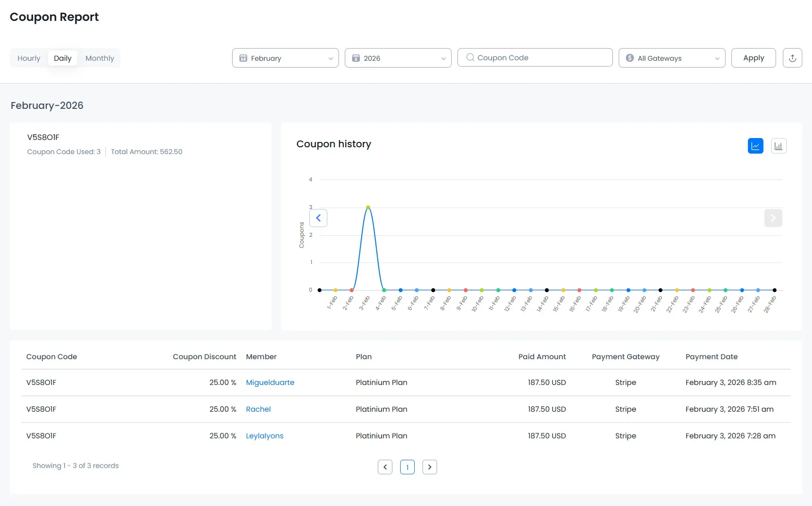Click the search icon in Coupon Code field

point(470,57)
